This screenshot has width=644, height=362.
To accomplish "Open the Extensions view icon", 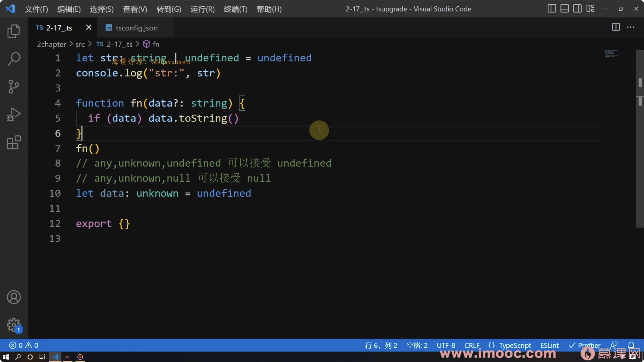I will pyautogui.click(x=13, y=143).
